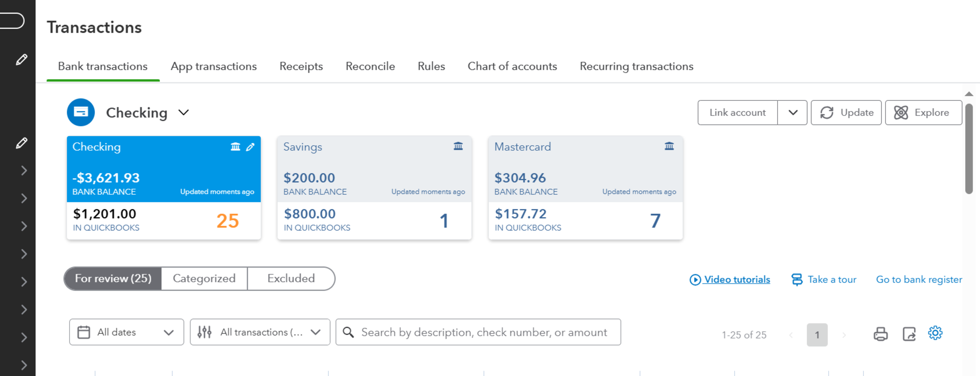Click the blue Checking account circle icon
Image resolution: width=980 pixels, height=376 pixels.
(x=81, y=112)
